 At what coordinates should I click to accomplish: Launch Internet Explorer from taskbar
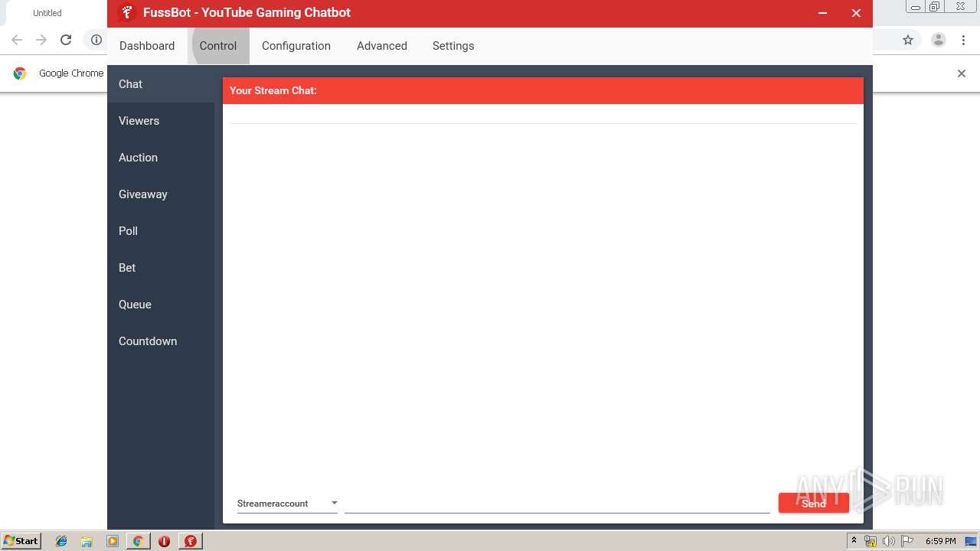(61, 541)
